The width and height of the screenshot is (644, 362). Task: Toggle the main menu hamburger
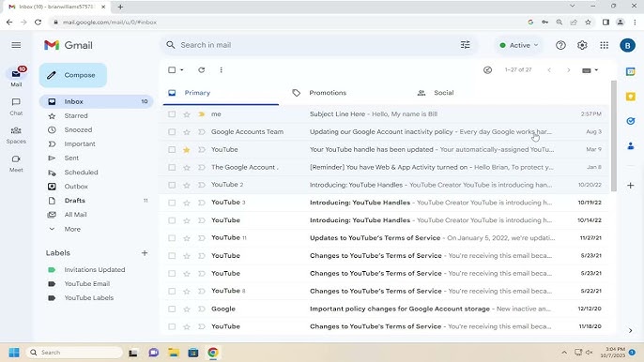click(x=16, y=45)
